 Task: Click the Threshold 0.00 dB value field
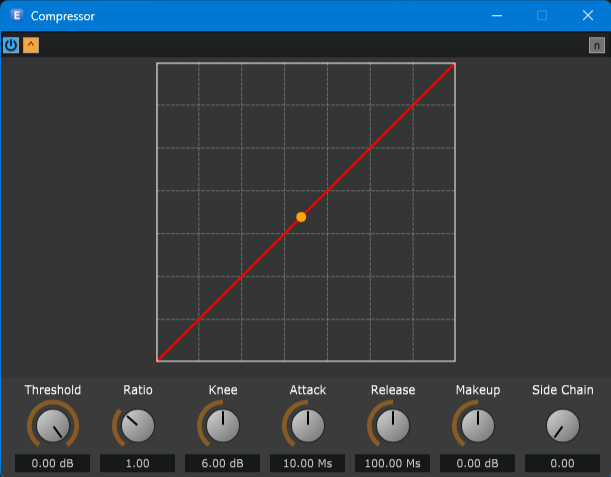click(52, 464)
